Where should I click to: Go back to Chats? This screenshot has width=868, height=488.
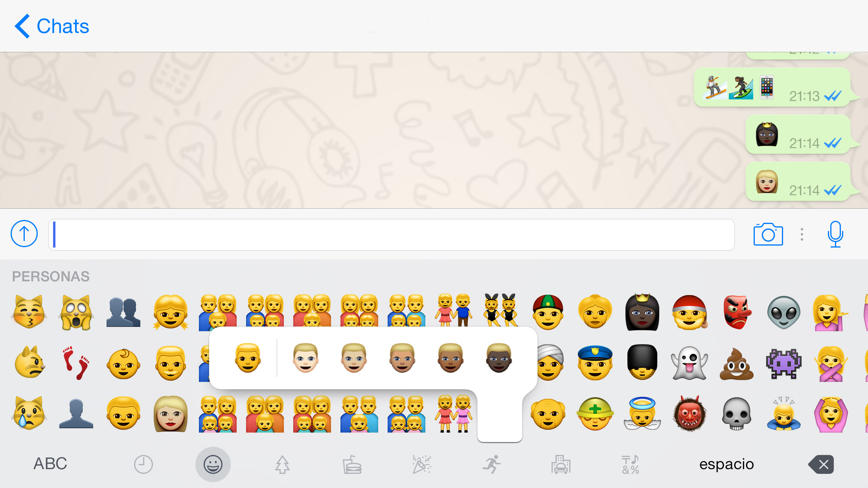pos(52,26)
